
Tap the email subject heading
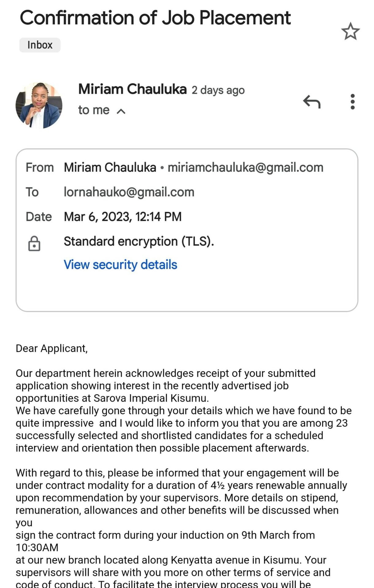(155, 18)
